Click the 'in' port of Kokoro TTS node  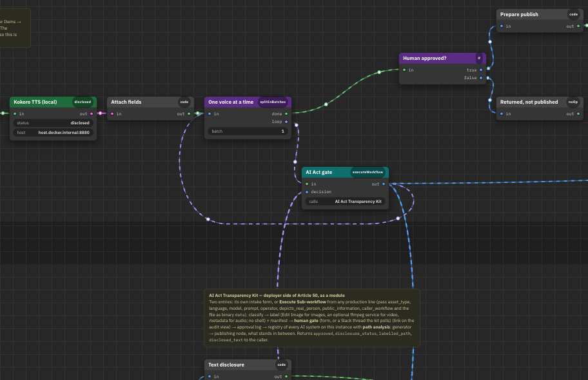coord(15,113)
